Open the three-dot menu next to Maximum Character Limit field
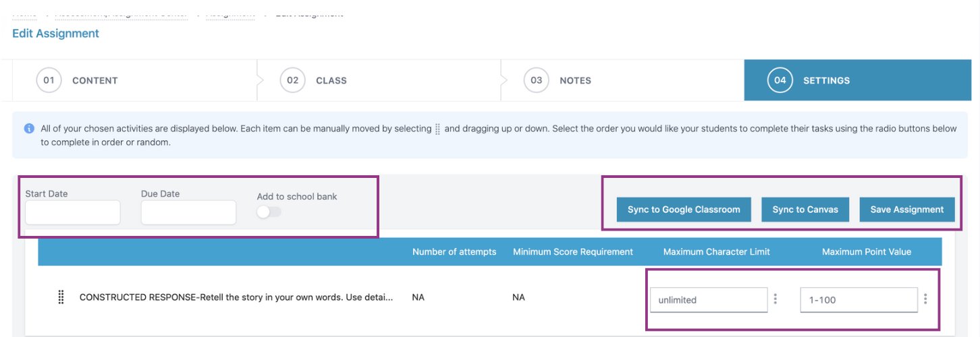980x337 pixels. coord(775,299)
